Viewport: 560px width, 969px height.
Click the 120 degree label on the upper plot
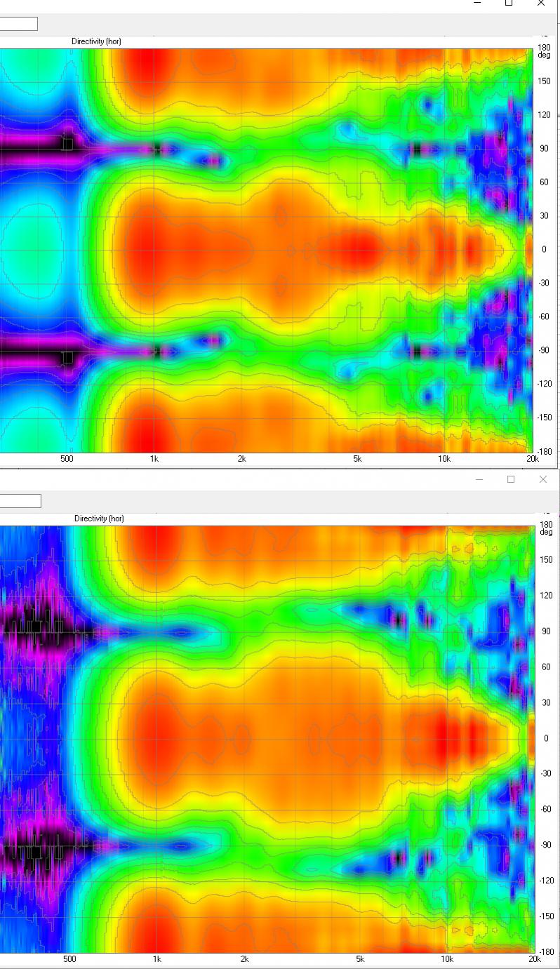click(545, 115)
